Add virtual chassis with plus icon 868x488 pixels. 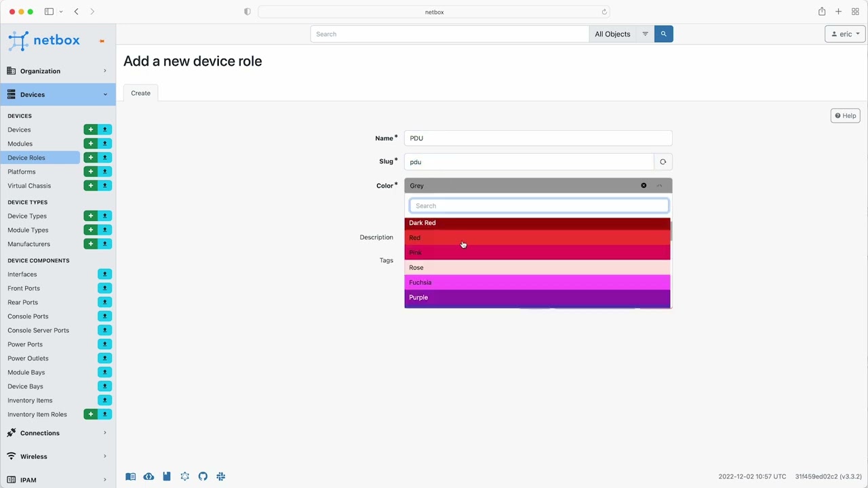(90, 186)
